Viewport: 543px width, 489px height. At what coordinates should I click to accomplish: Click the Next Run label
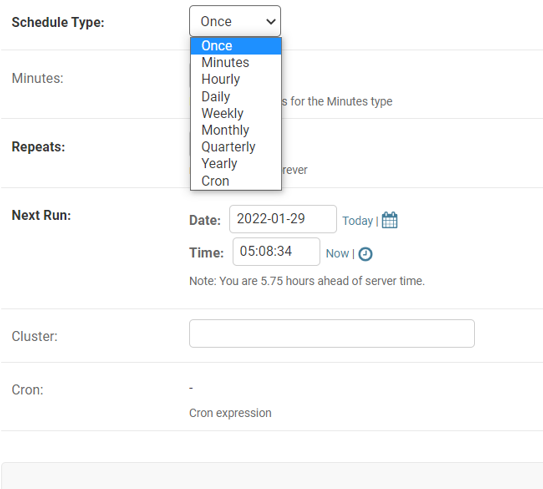pyautogui.click(x=41, y=215)
